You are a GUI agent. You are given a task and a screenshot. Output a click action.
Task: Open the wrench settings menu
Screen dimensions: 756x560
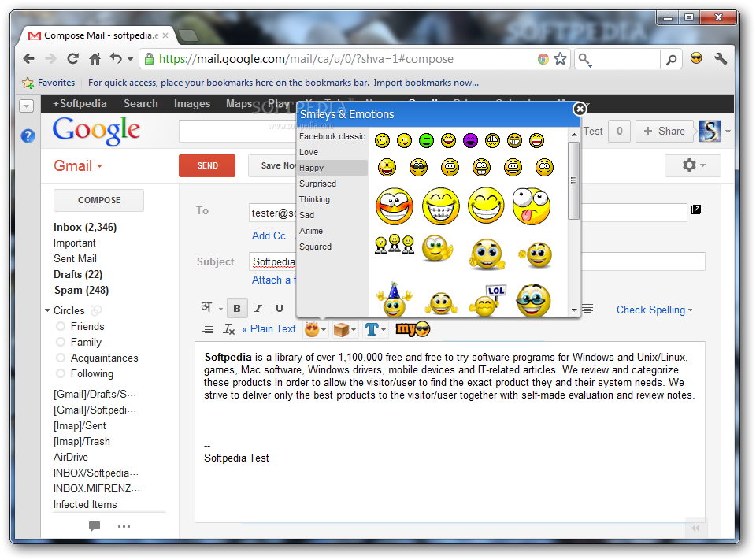click(x=721, y=59)
